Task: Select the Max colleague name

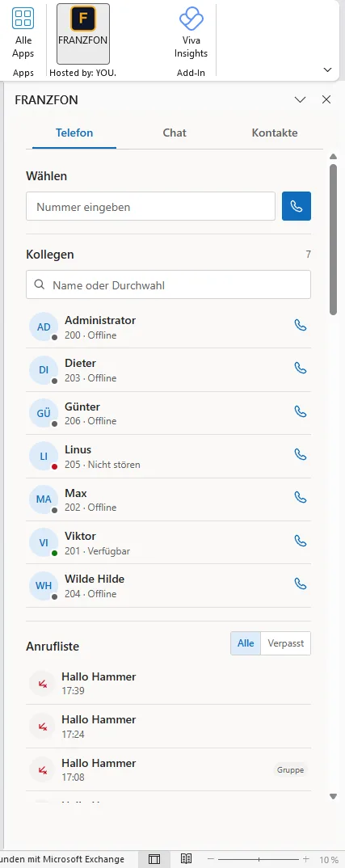Action: click(x=76, y=493)
